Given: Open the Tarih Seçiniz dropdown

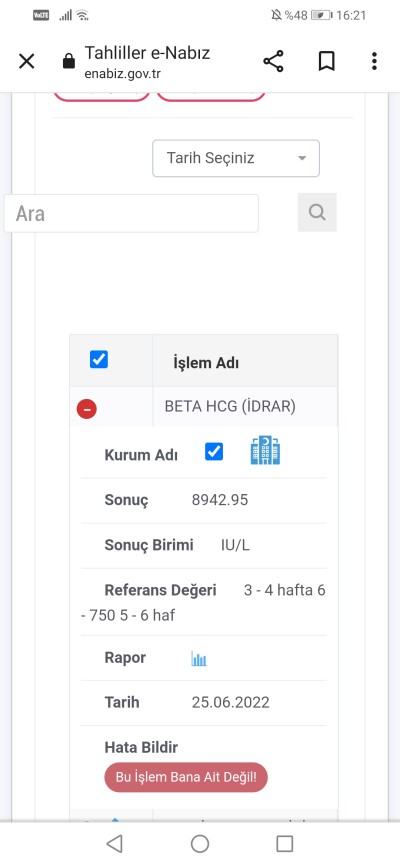Looking at the screenshot, I should [236, 159].
